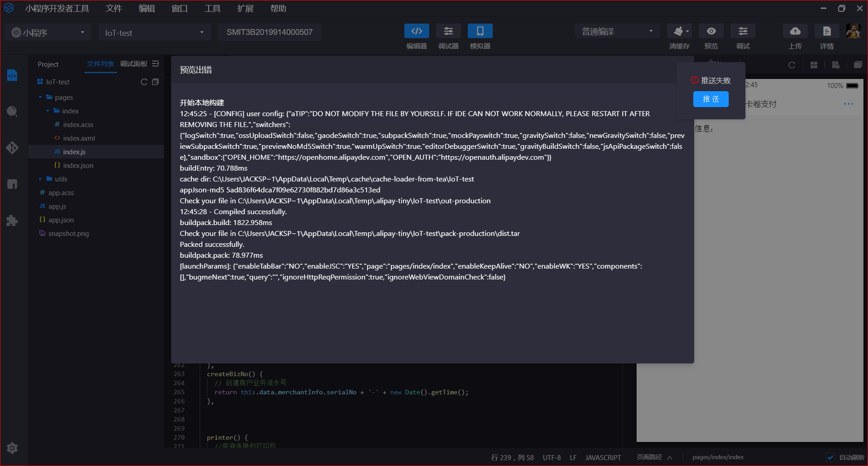Collapse the index folder
Viewport: 868px width, 466px height.
click(48, 111)
